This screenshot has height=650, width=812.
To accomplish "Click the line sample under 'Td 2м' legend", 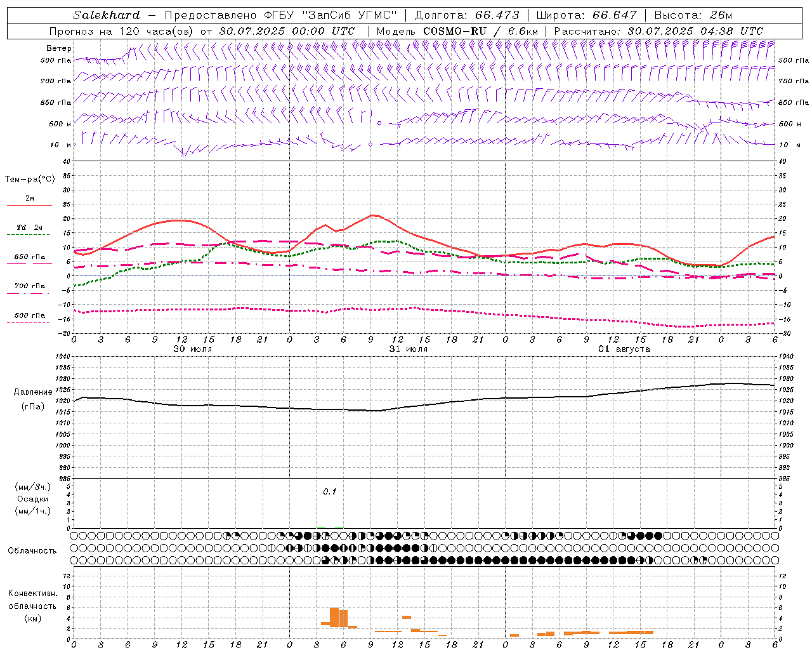I will [29, 235].
